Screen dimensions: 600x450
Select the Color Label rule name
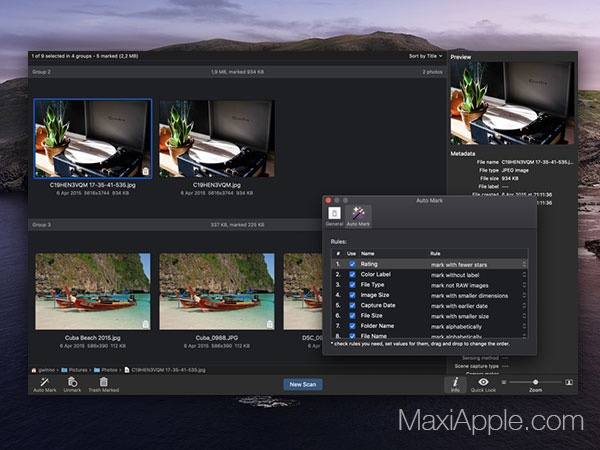tap(375, 274)
